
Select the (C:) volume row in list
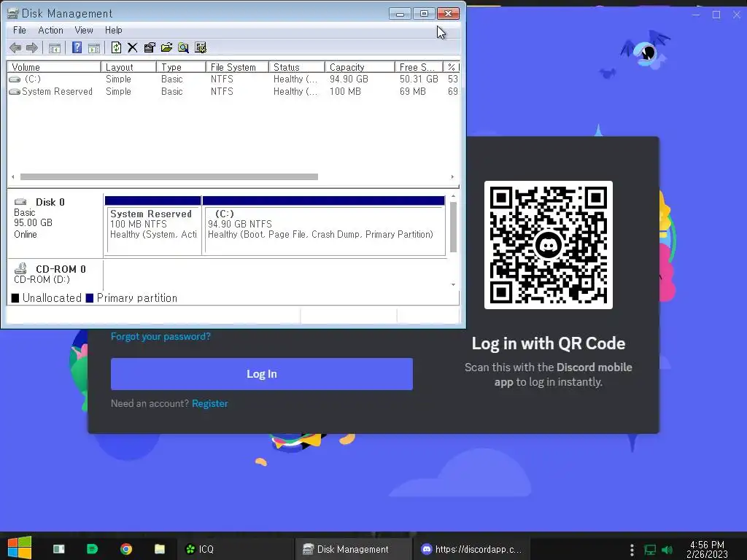pos(233,79)
